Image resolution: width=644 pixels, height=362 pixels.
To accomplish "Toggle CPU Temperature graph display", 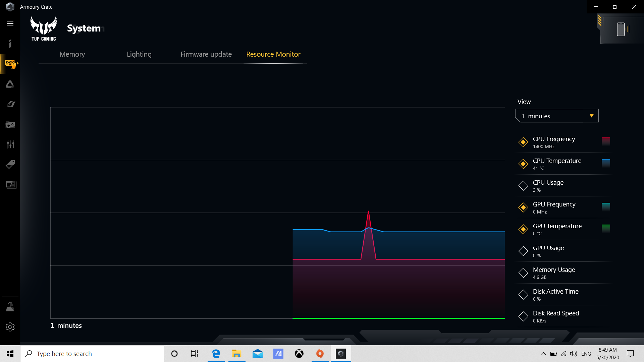I will click(523, 164).
